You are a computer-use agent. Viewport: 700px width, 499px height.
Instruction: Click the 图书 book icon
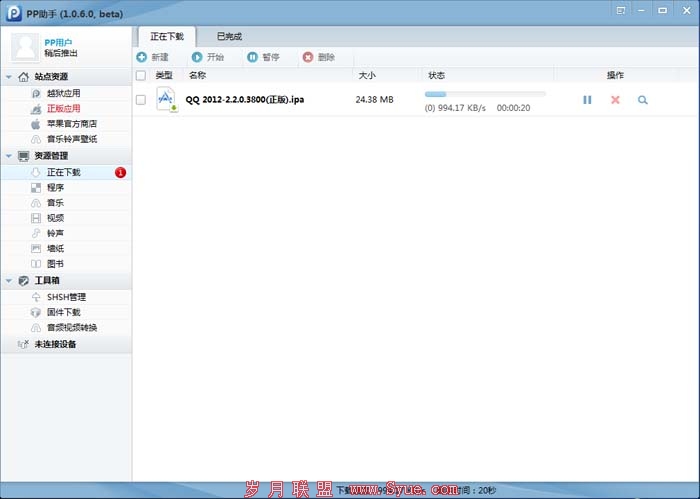36,264
